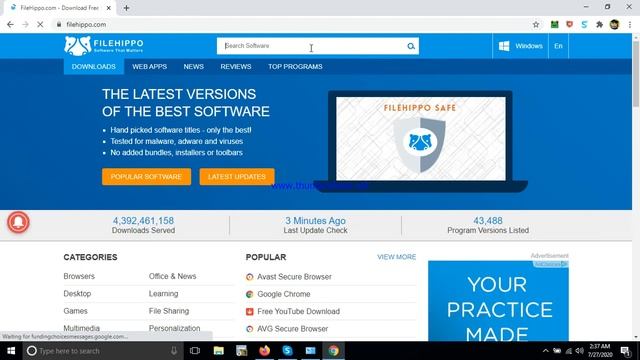The image size is (640, 360).
Task: Open the Multimedia category
Action: click(x=82, y=328)
